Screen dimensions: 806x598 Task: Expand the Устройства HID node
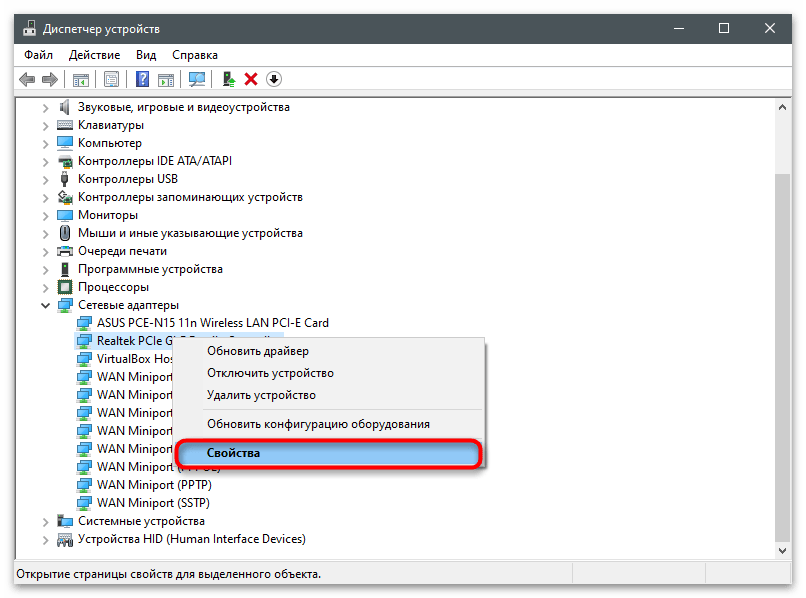click(45, 539)
